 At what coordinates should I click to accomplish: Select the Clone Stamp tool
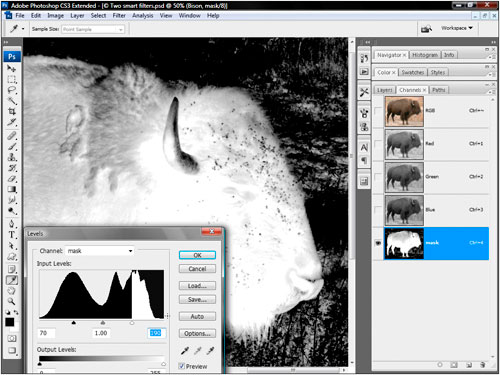click(x=12, y=157)
